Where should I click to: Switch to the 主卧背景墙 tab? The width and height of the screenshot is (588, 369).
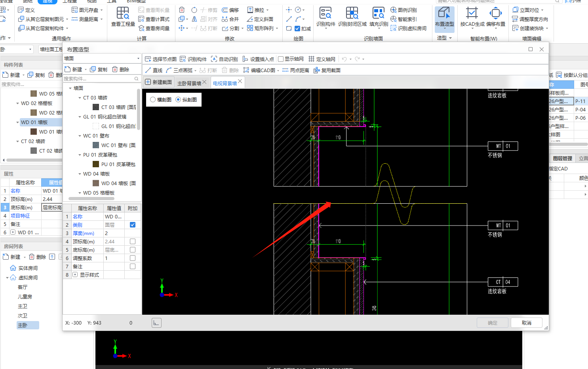click(x=189, y=83)
